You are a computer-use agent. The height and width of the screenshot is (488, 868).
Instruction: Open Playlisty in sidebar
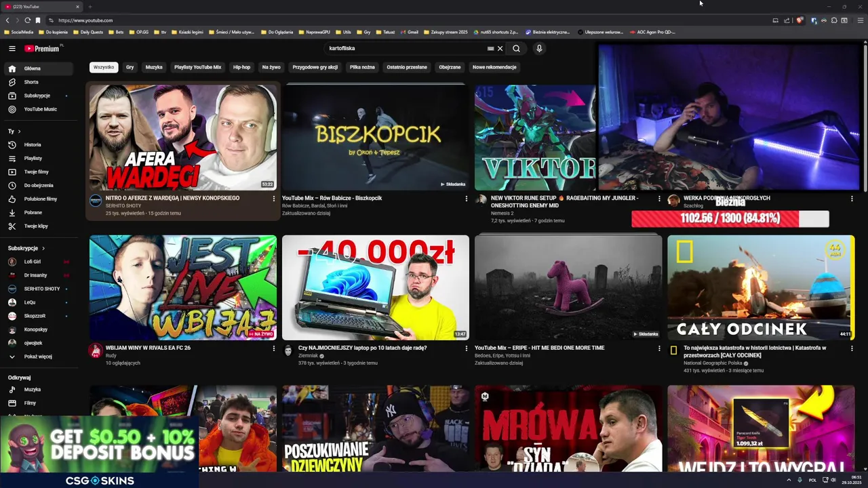(x=33, y=158)
